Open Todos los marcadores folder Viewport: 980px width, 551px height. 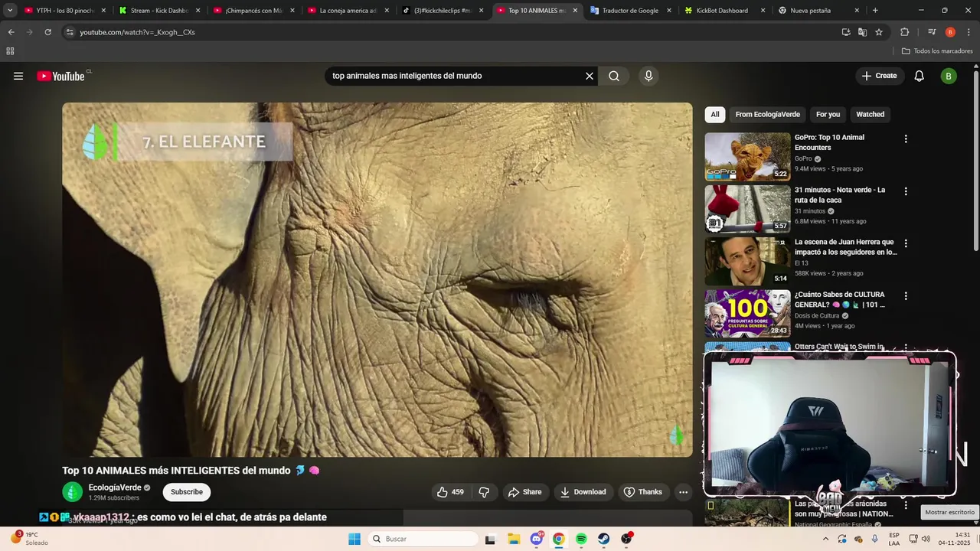pyautogui.click(x=937, y=51)
